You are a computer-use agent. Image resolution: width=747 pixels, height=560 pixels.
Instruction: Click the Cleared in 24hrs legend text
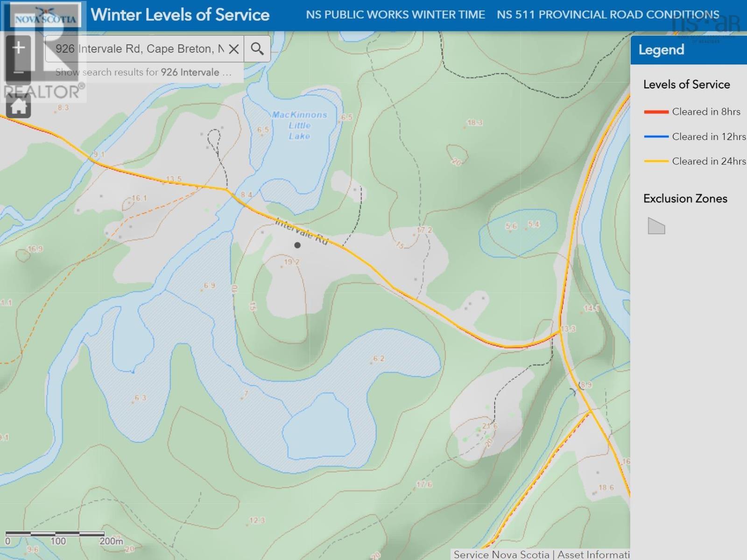pyautogui.click(x=709, y=161)
